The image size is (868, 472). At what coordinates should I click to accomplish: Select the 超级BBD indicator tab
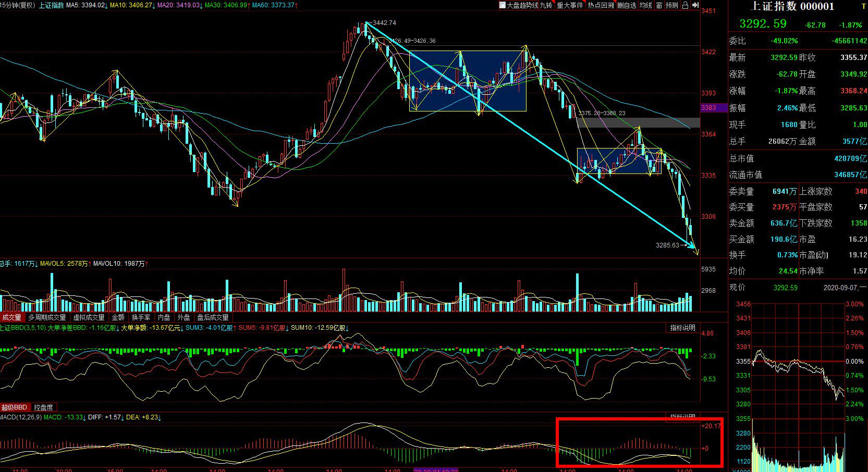(14, 407)
